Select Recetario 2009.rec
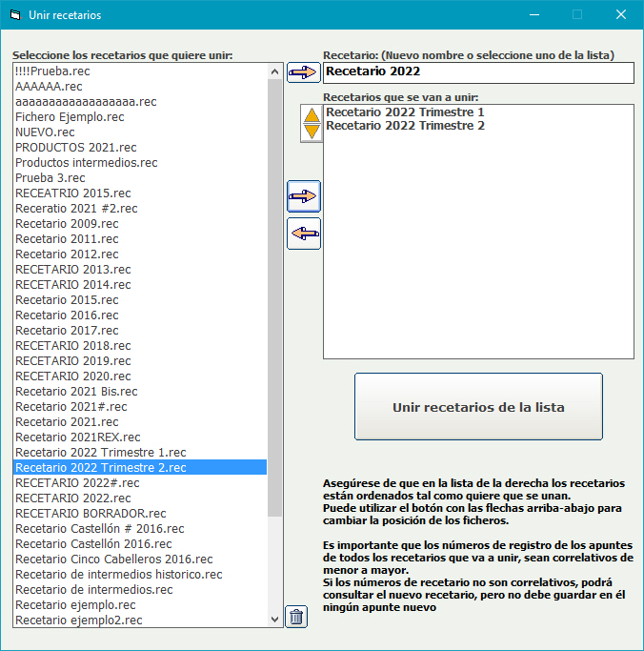The image size is (644, 651). [140, 224]
